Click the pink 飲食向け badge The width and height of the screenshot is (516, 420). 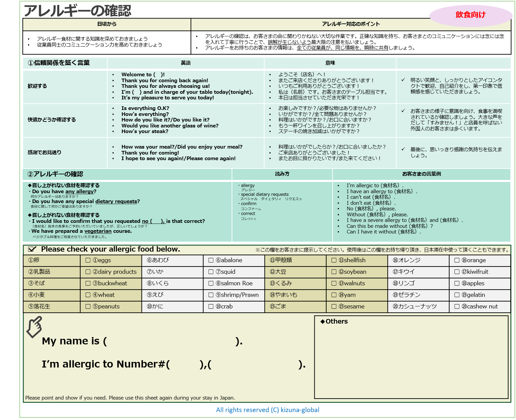click(x=470, y=15)
